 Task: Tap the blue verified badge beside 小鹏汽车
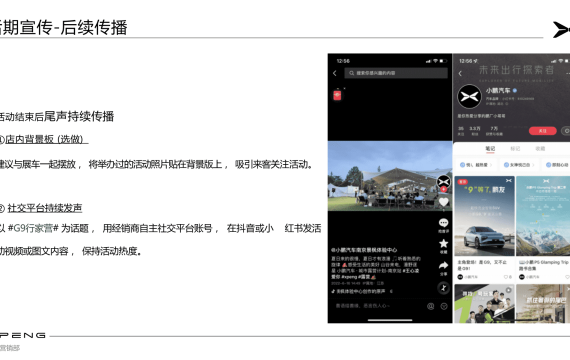(x=515, y=90)
